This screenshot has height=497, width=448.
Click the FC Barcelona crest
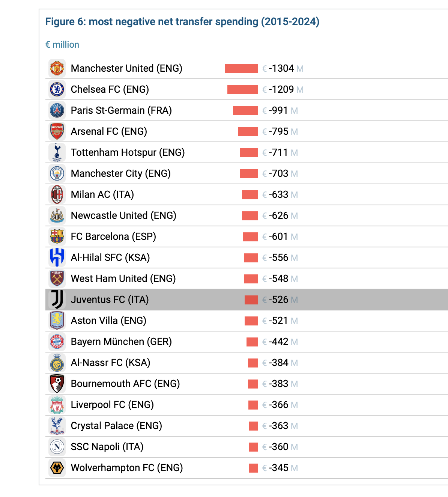[x=57, y=236]
